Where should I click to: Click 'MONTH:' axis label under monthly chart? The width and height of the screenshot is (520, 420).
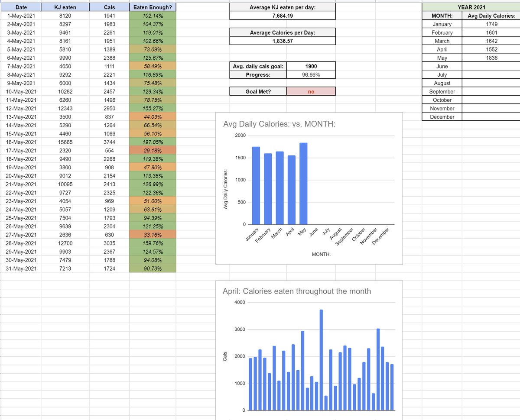pyautogui.click(x=321, y=255)
